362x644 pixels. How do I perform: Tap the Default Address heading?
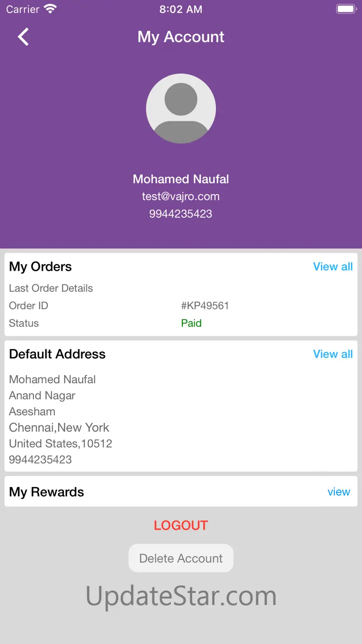coord(57,354)
